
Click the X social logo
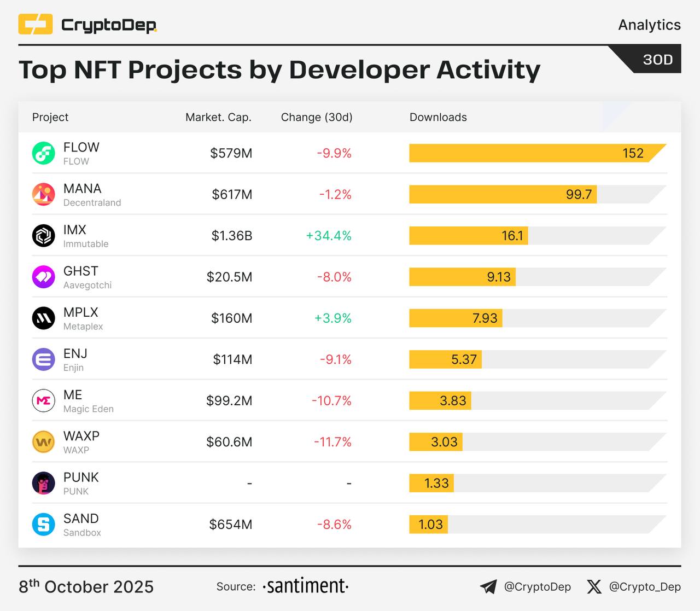point(594,587)
